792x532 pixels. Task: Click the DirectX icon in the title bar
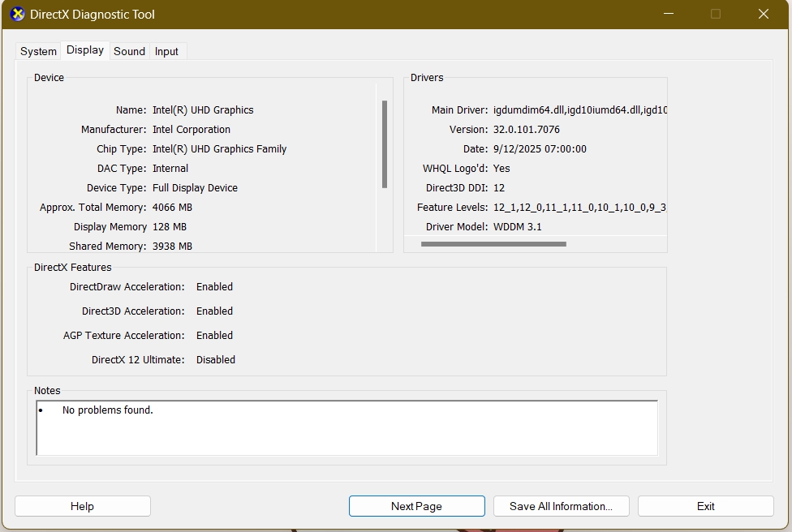point(17,15)
